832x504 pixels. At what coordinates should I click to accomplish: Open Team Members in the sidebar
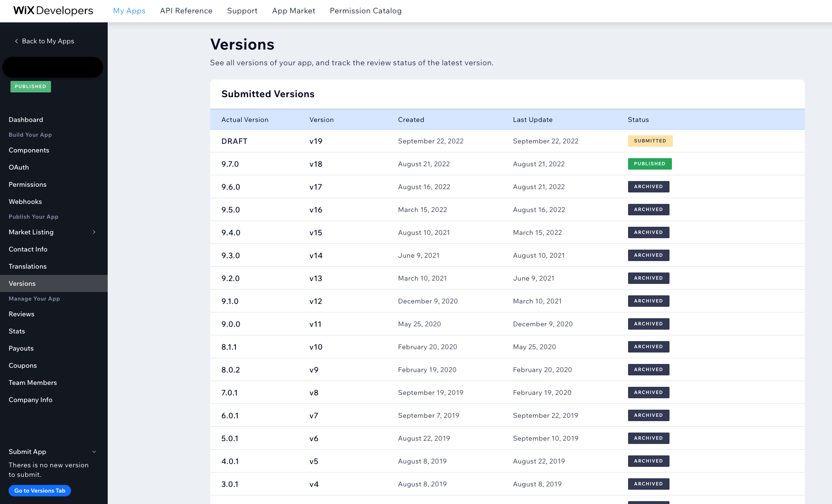tap(32, 383)
